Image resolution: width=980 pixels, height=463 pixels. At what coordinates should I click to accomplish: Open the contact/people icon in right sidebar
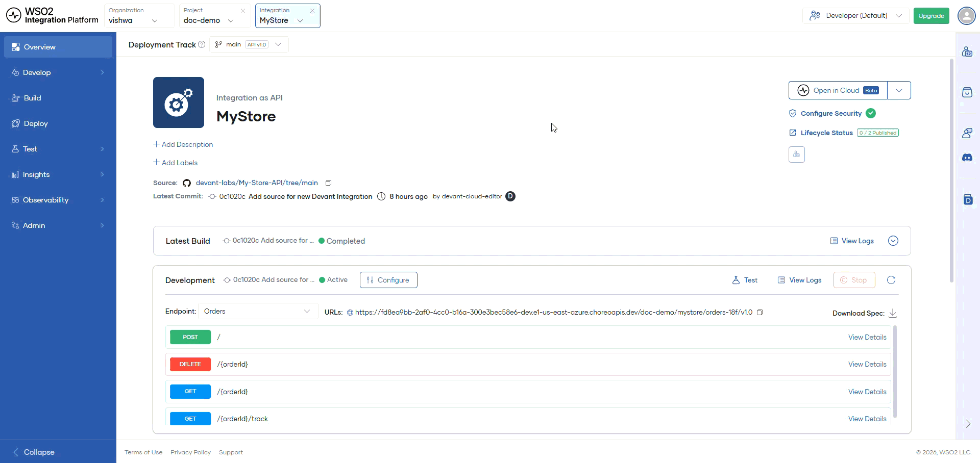[967, 133]
